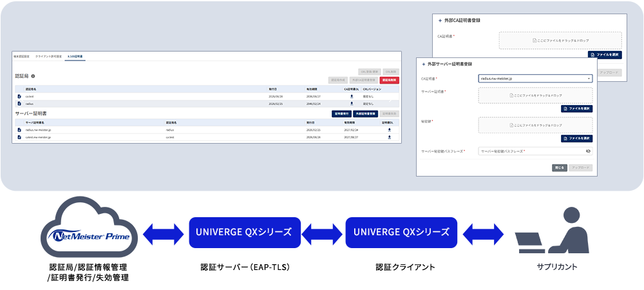
Task: Switch to the クライアント許可設定 tab
Action: point(48,56)
